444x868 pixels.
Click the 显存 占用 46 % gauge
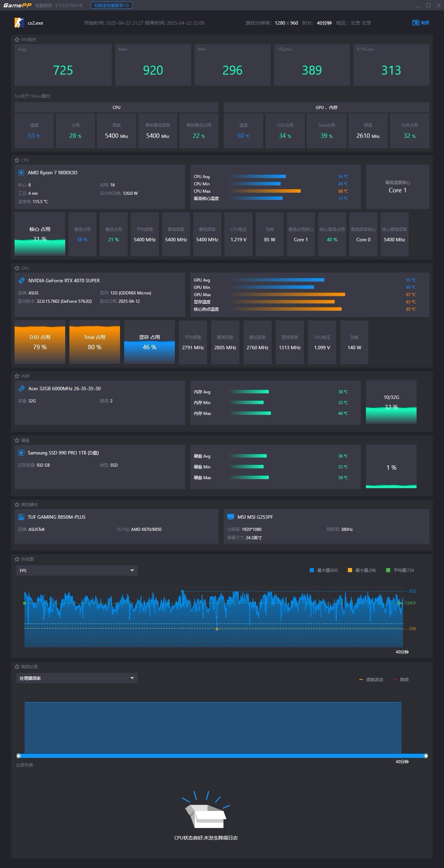(x=150, y=342)
